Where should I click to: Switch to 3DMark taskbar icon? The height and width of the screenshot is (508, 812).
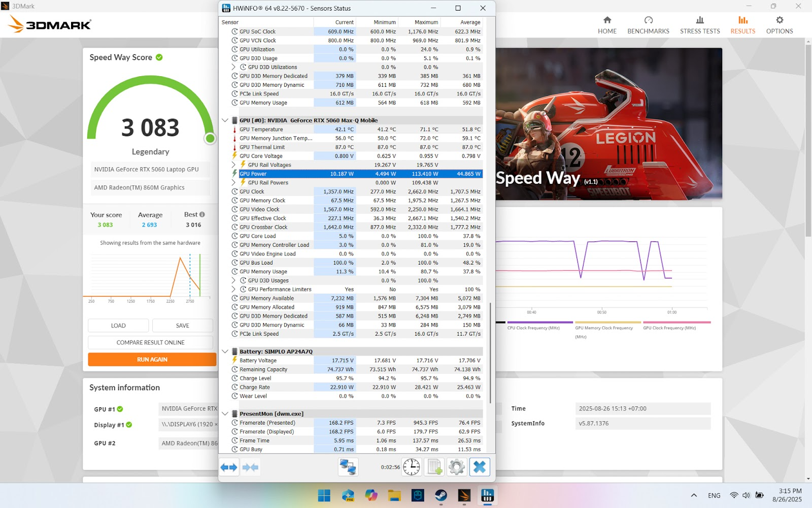(464, 495)
